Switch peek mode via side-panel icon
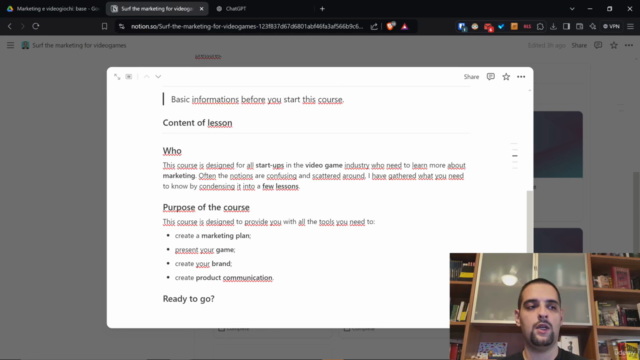This screenshot has width=640, height=360. coord(129,77)
